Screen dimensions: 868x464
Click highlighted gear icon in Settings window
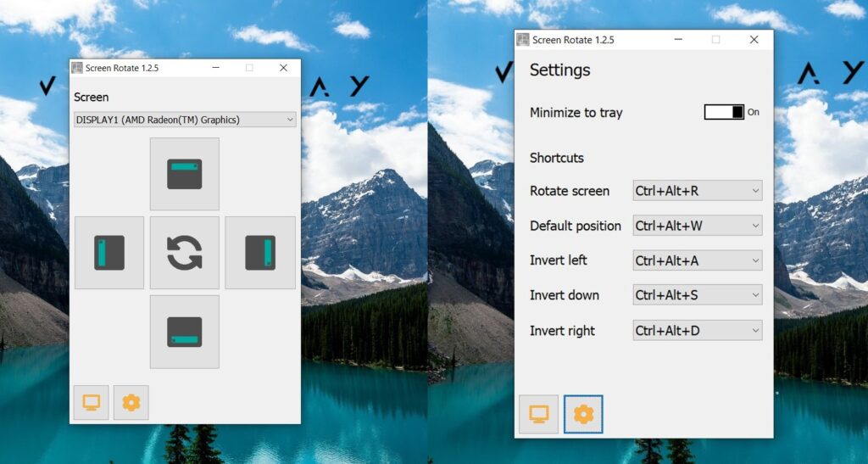click(x=583, y=414)
